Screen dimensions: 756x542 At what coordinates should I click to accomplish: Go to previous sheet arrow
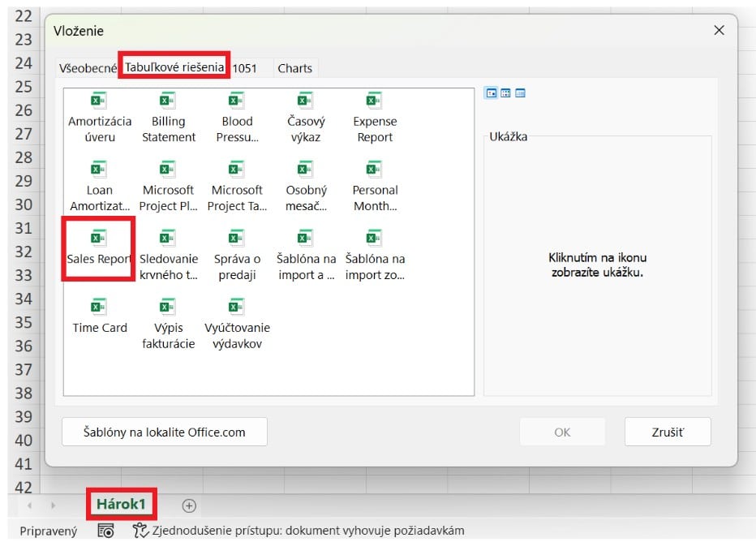coord(29,505)
